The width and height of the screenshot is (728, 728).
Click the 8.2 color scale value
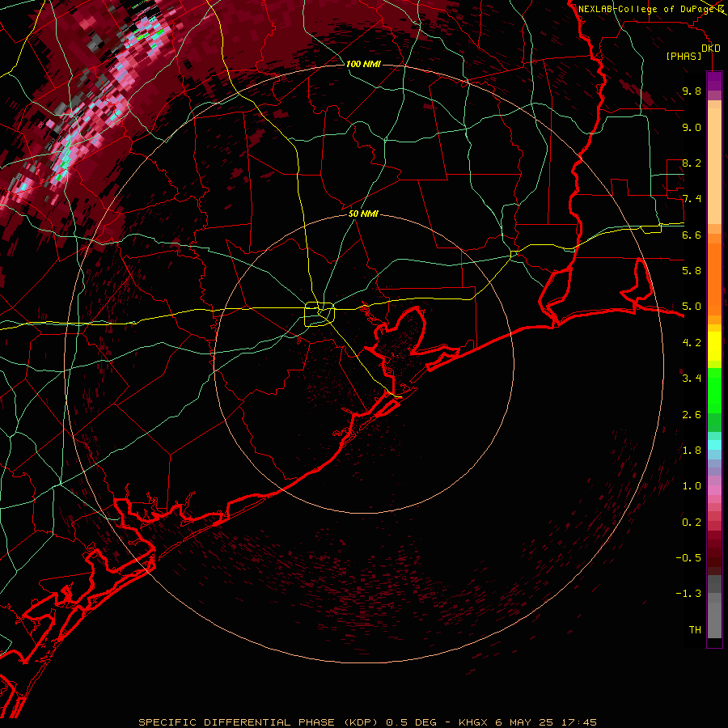point(692,163)
